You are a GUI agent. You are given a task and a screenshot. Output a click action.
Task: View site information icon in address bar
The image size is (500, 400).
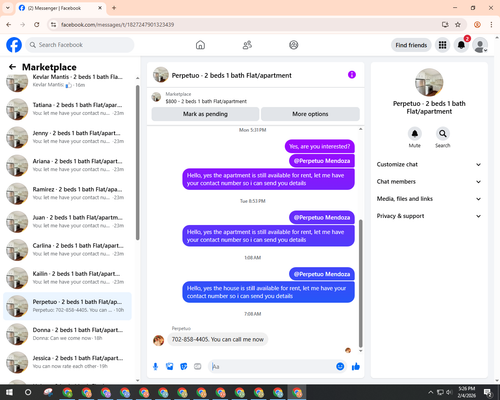[x=53, y=25]
